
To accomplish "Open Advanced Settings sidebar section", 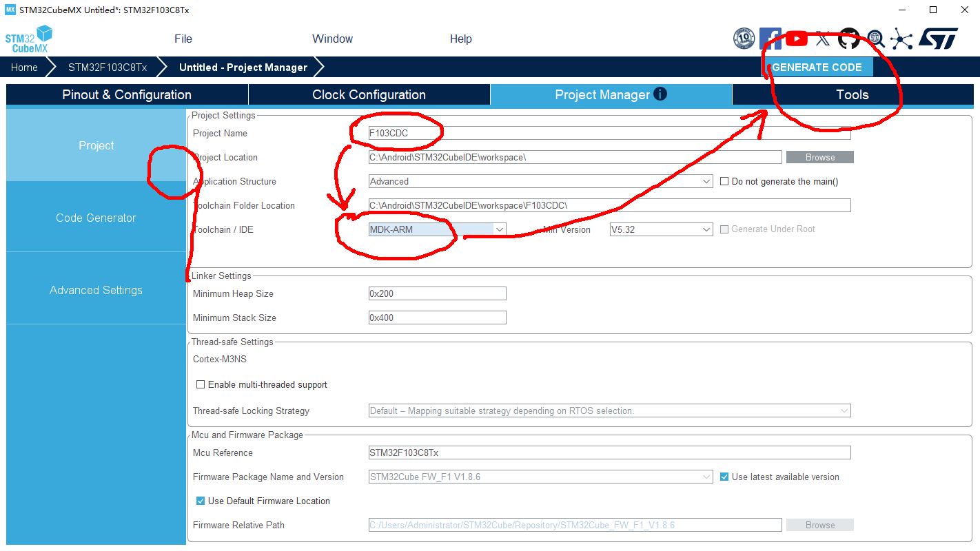I will coord(96,290).
